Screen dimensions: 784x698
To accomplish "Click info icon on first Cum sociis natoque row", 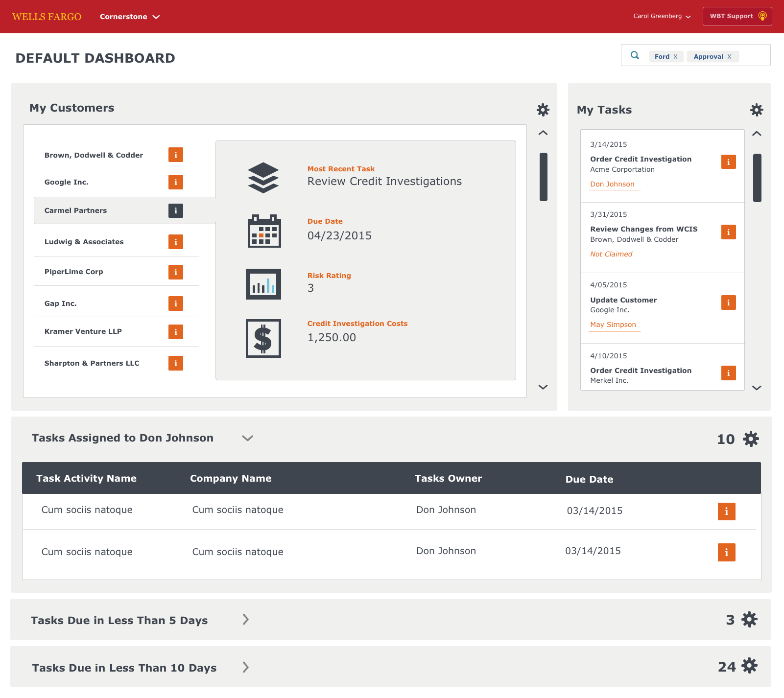I will point(726,511).
